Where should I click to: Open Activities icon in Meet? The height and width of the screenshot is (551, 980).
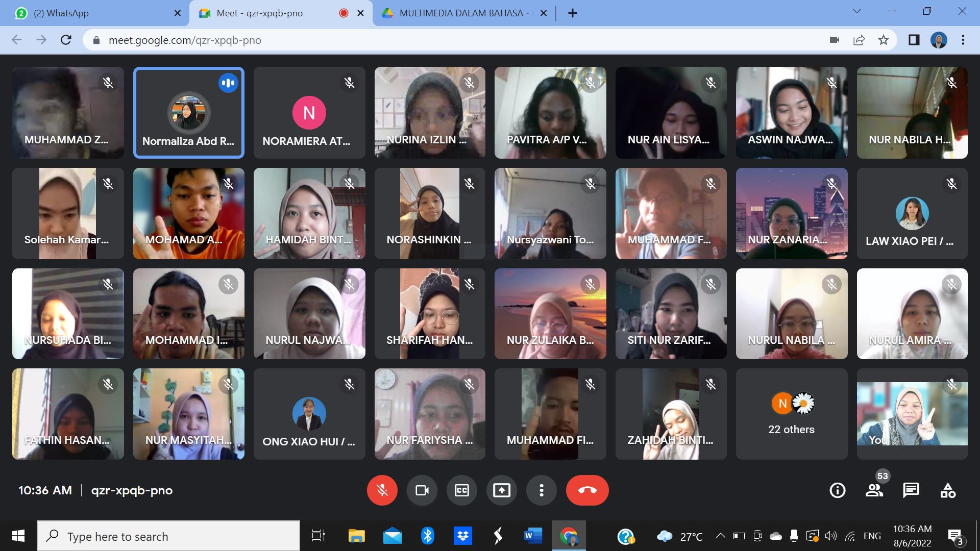pos(948,490)
